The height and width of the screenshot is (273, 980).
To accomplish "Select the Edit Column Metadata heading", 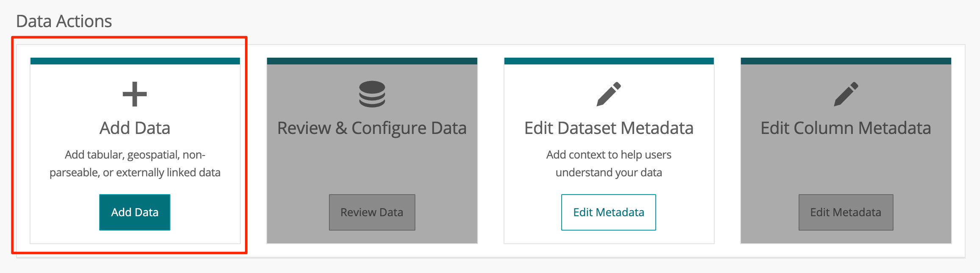I will click(846, 128).
